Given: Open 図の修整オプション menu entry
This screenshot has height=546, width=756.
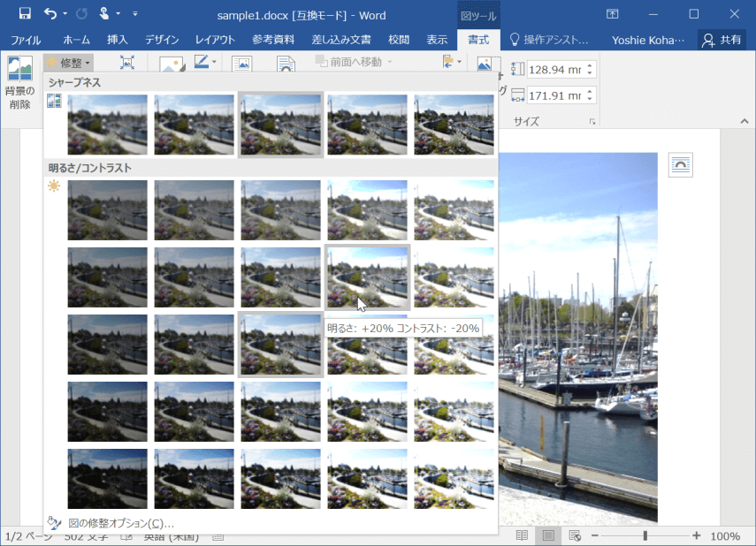Looking at the screenshot, I should tap(270, 523).
